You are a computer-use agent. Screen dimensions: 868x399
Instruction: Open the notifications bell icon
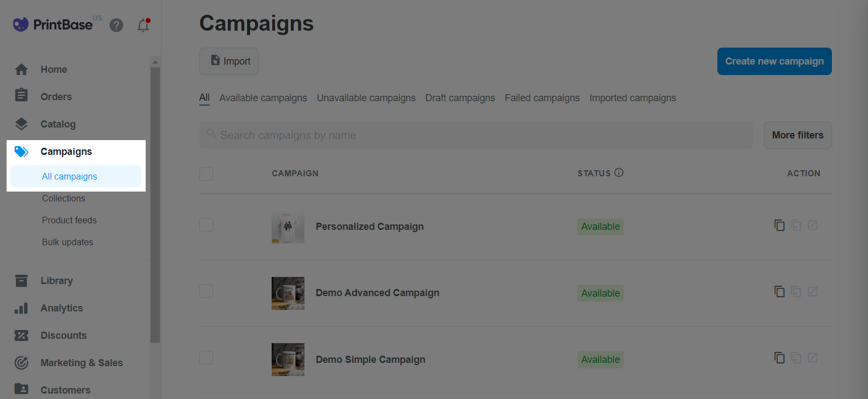click(x=143, y=25)
